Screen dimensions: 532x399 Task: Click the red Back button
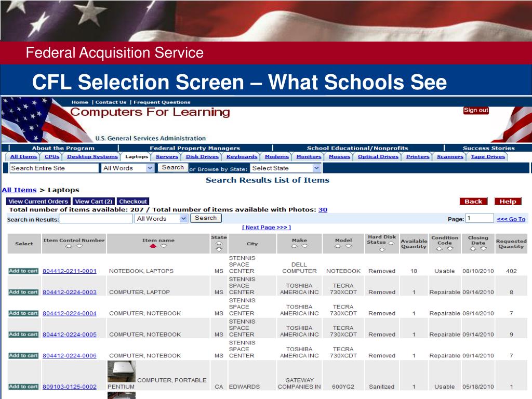473,202
